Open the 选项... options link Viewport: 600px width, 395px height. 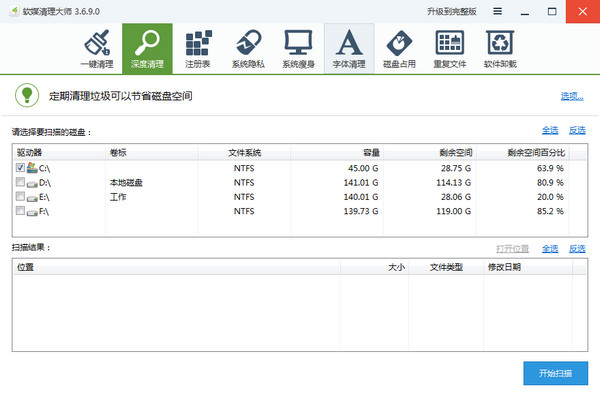(x=572, y=96)
